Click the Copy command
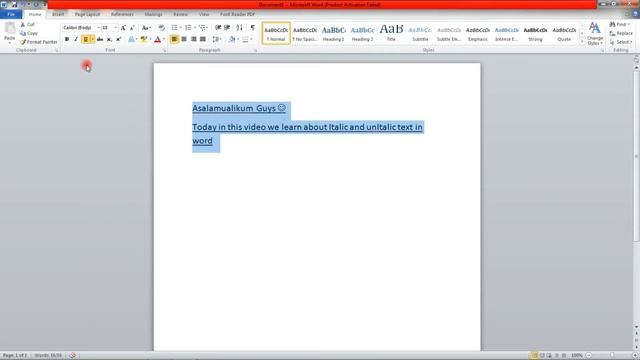The width and height of the screenshot is (640, 360). coord(29,33)
